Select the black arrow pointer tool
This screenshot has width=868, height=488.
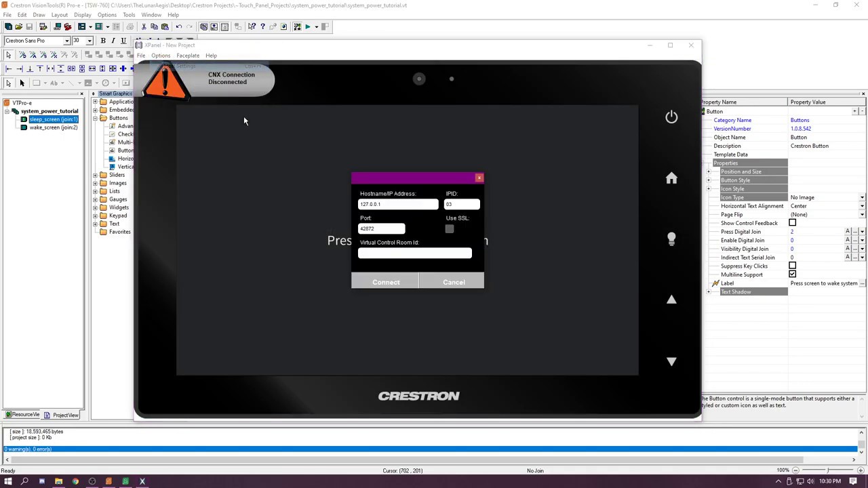[22, 83]
